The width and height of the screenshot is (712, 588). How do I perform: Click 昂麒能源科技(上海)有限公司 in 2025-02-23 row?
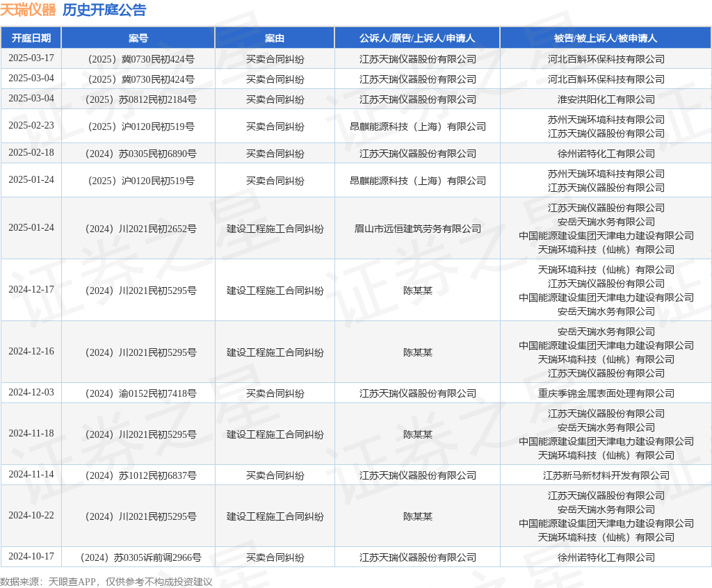(418, 126)
